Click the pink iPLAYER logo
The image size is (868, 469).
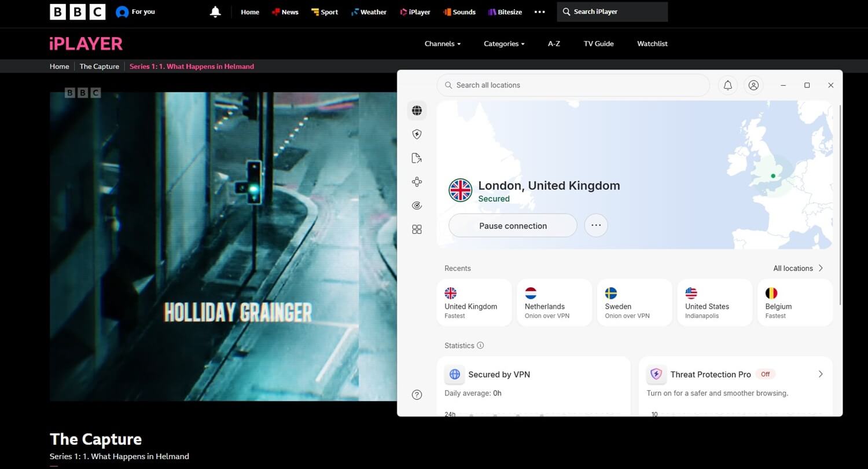pyautogui.click(x=86, y=43)
